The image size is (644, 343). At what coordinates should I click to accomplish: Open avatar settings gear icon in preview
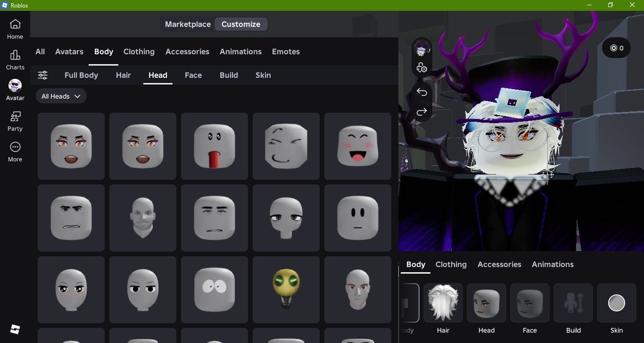[x=422, y=68]
